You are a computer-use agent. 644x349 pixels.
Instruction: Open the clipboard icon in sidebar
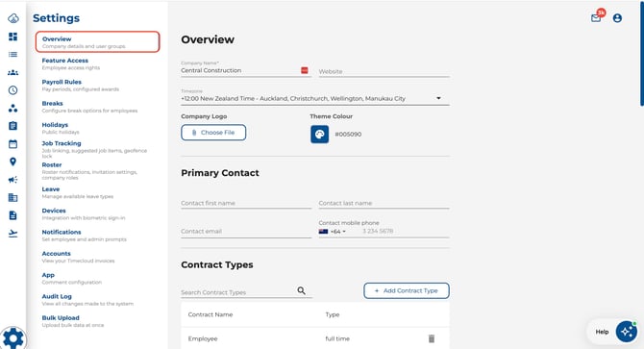tap(13, 126)
